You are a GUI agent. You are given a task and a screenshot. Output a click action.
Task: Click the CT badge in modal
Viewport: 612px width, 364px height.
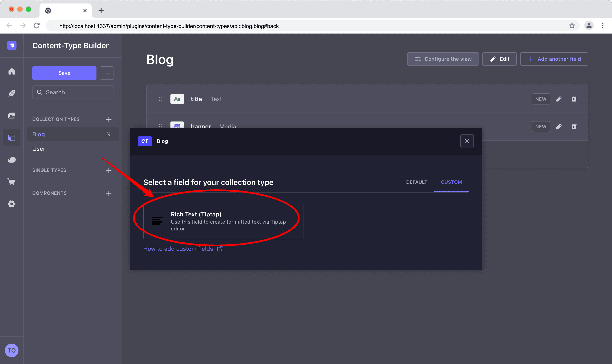145,141
